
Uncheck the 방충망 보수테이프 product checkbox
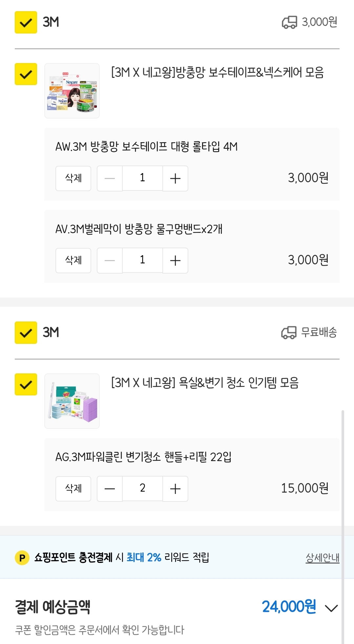click(x=26, y=74)
